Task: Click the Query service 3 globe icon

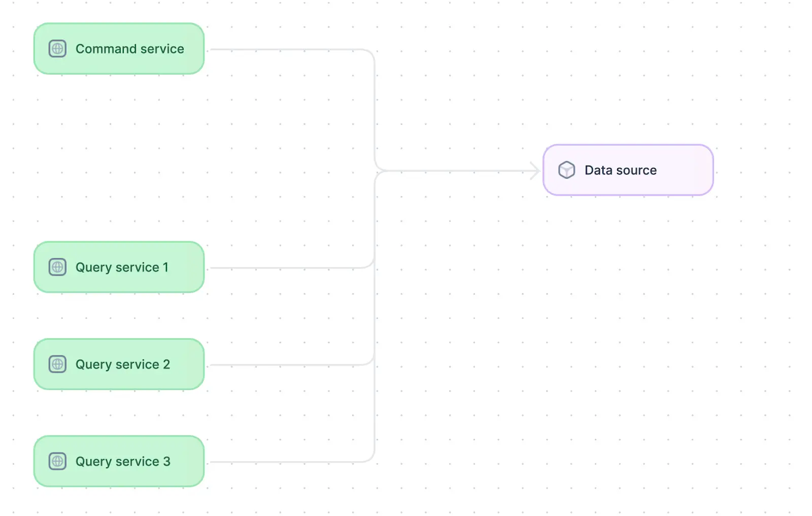Action: [x=57, y=461]
